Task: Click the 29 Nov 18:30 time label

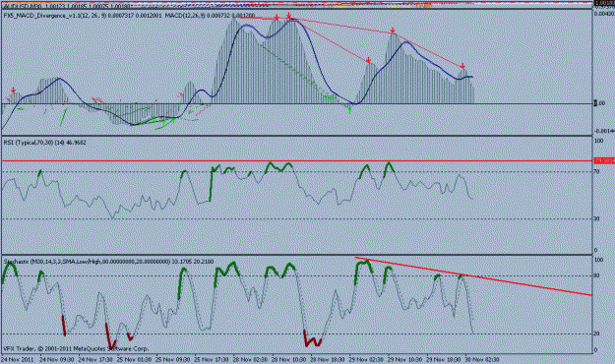Action: tap(443, 359)
